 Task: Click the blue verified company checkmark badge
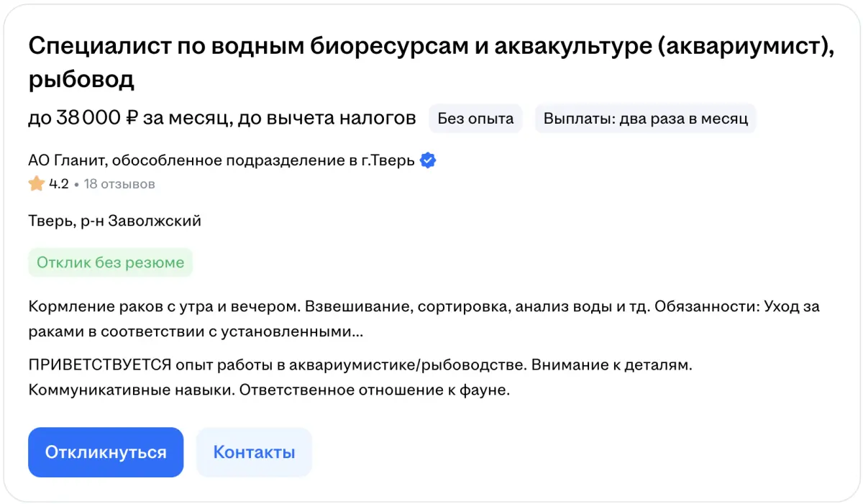tap(428, 160)
